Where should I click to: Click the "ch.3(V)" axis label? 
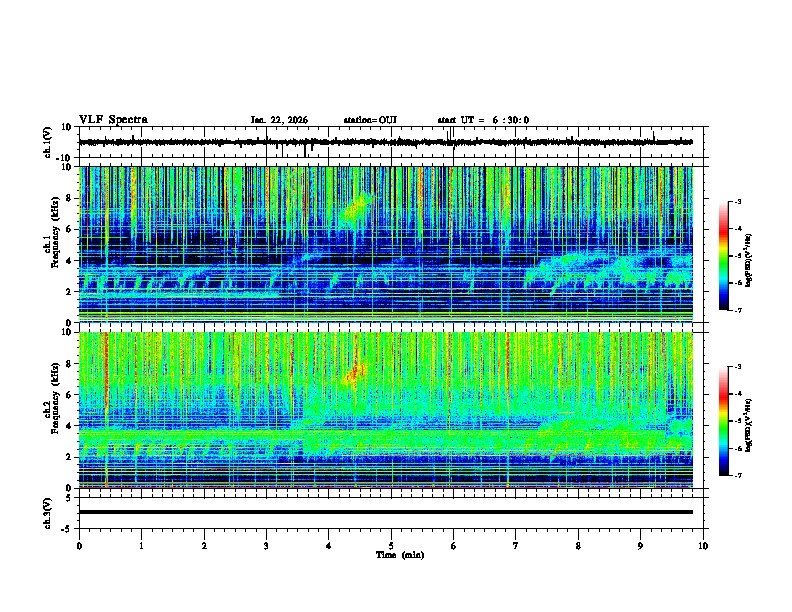click(48, 513)
